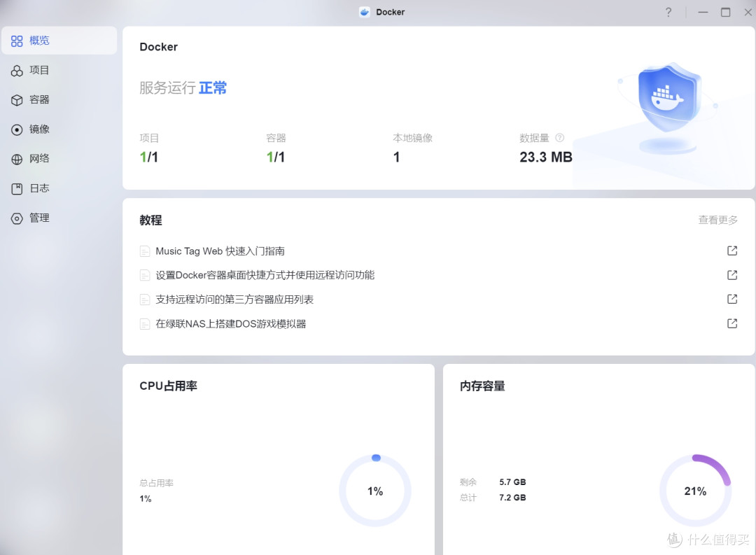The height and width of the screenshot is (555, 756).
Task: Click the 项目 1/1 count value
Action: (148, 157)
